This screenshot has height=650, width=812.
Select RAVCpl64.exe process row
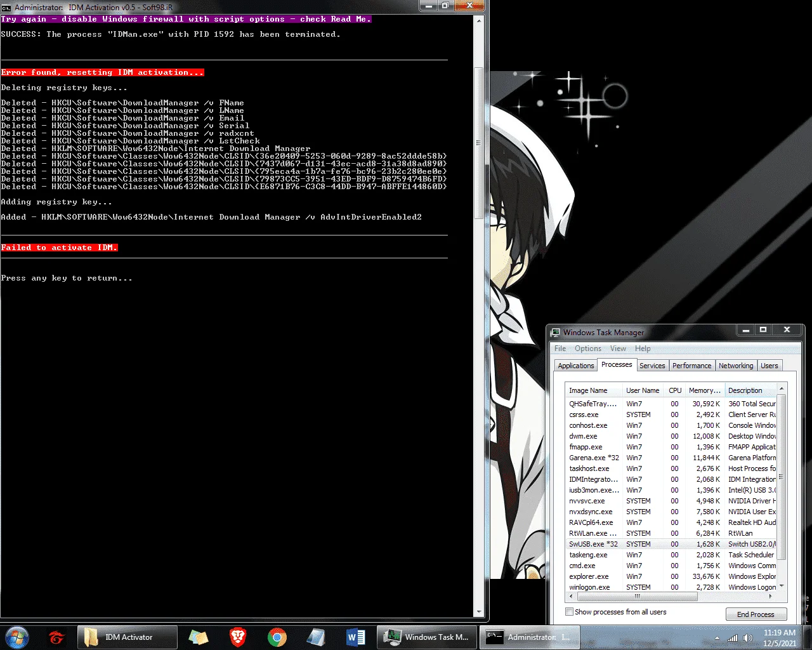(x=671, y=522)
